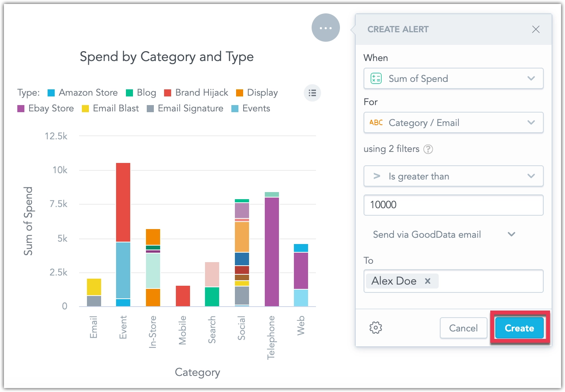Click the red segment of Event bar
565x392 pixels.
[123, 202]
